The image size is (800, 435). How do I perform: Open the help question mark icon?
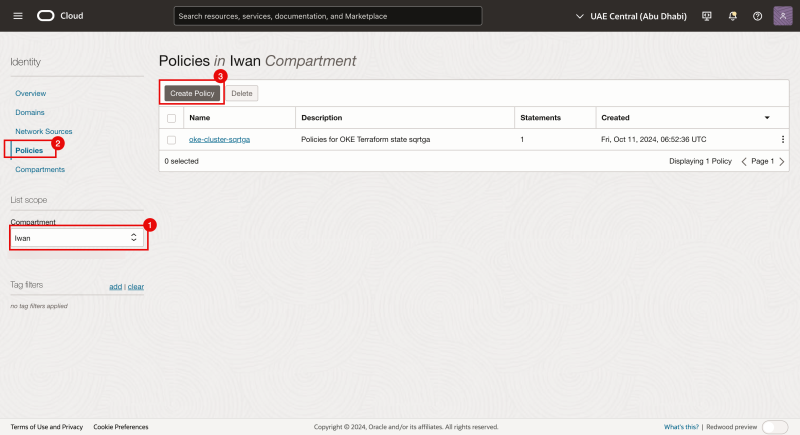click(757, 16)
